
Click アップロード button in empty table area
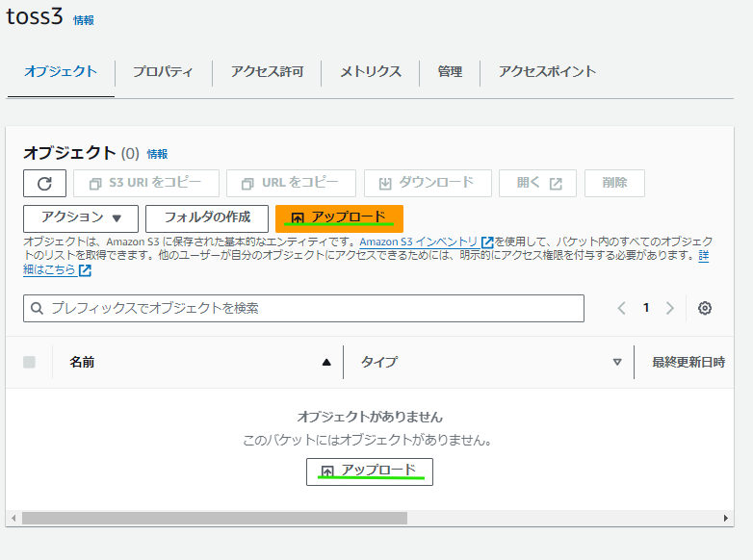370,471
